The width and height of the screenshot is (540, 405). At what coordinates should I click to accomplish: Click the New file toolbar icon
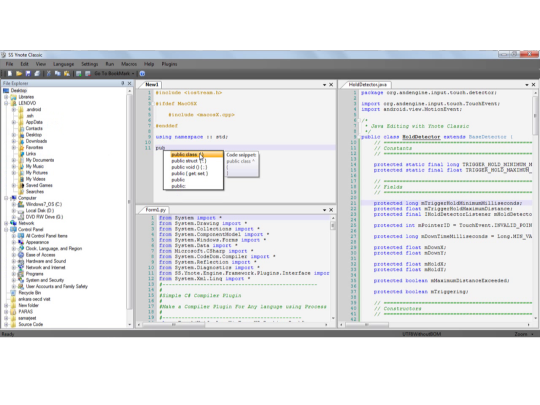10,73
